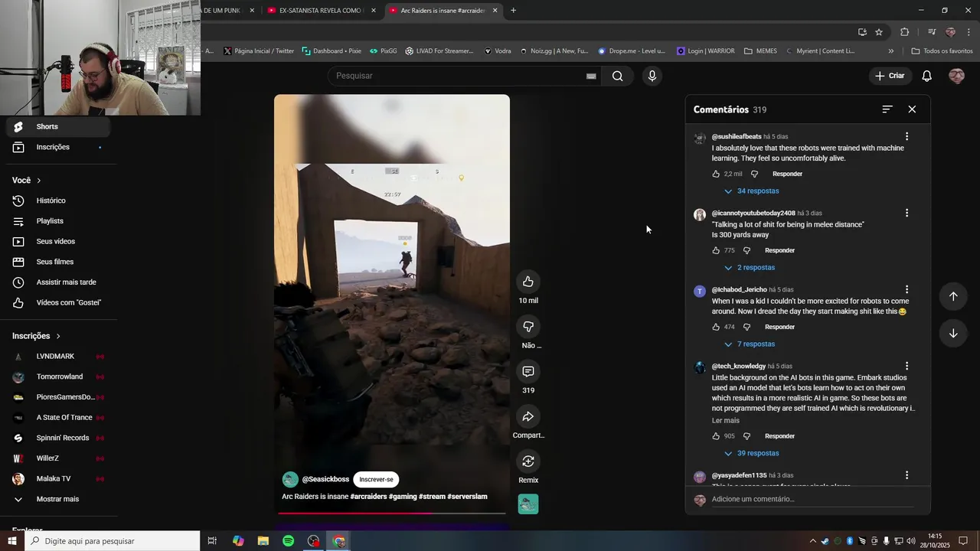Screen dimensions: 980x551
Task: Open the sound thumbnail below Remix
Action: pyautogui.click(x=528, y=504)
